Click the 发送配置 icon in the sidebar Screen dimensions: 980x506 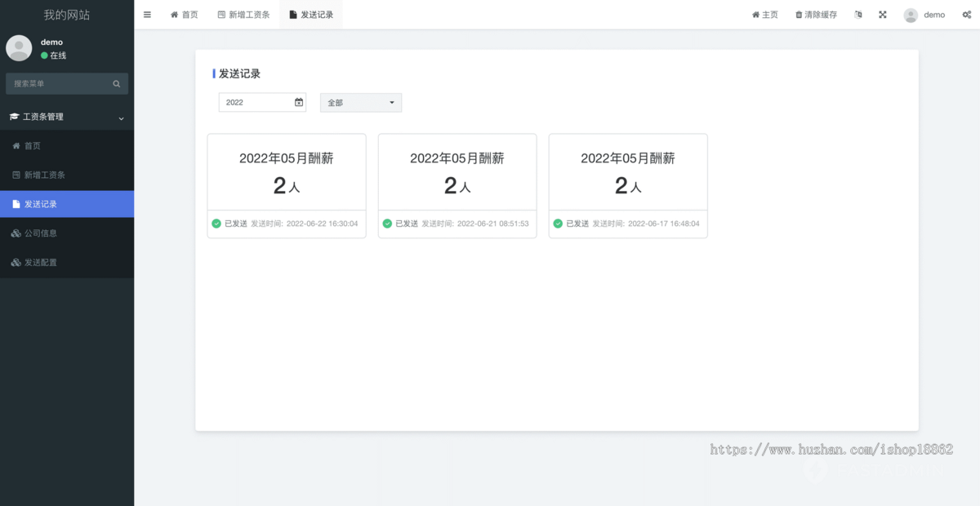pyautogui.click(x=16, y=262)
